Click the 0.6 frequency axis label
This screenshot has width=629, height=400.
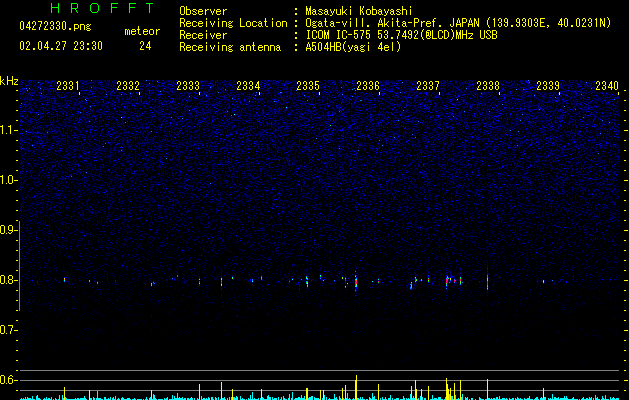click(x=9, y=380)
